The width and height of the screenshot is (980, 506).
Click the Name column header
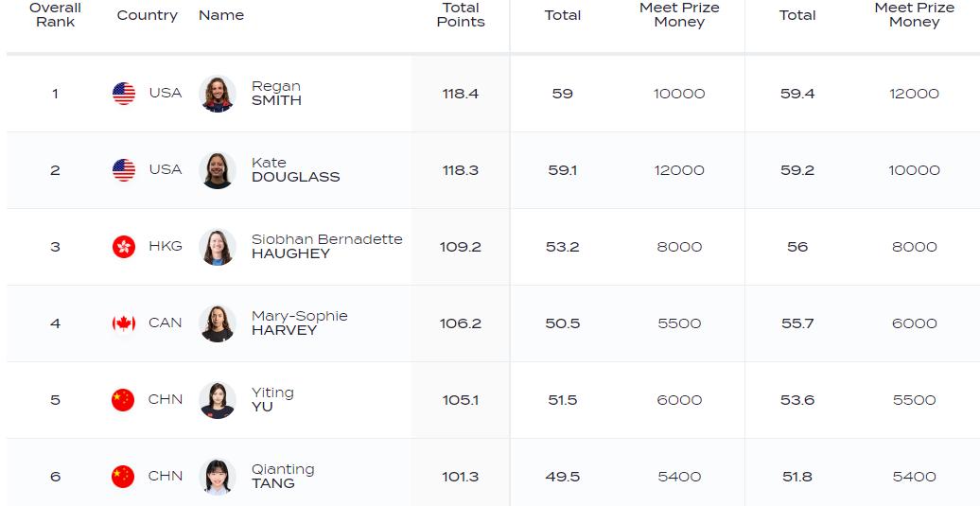pos(221,16)
